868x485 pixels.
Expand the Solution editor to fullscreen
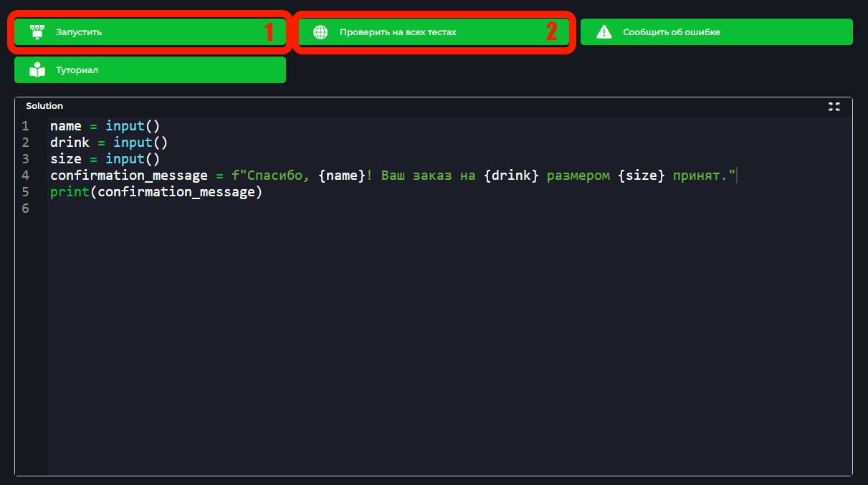(834, 106)
